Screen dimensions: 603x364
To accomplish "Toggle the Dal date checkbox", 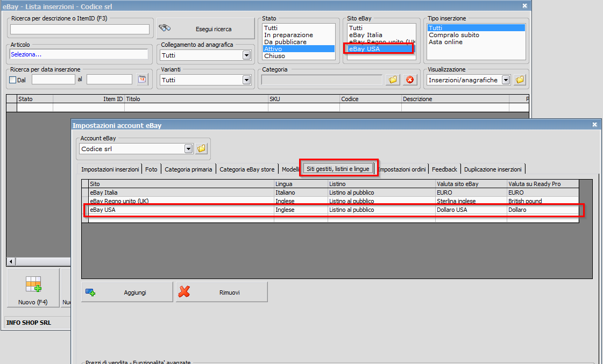I will point(13,80).
